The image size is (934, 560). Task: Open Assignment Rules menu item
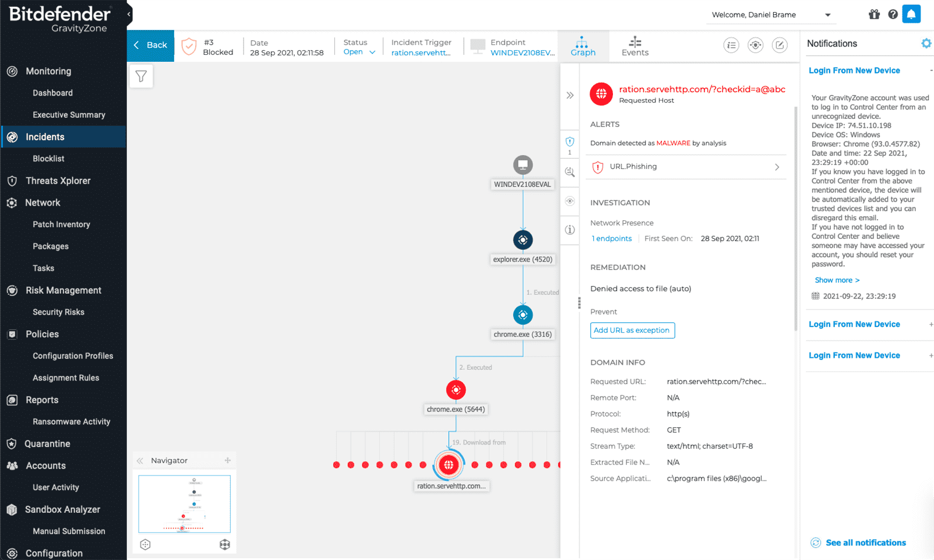[66, 378]
